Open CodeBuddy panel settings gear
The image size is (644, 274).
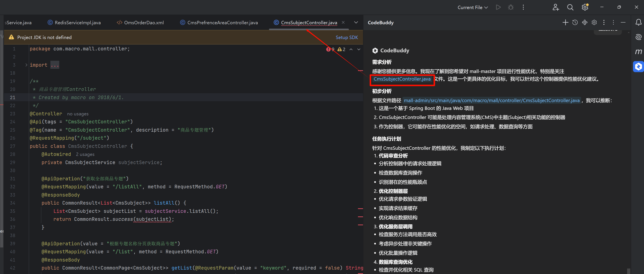click(594, 23)
